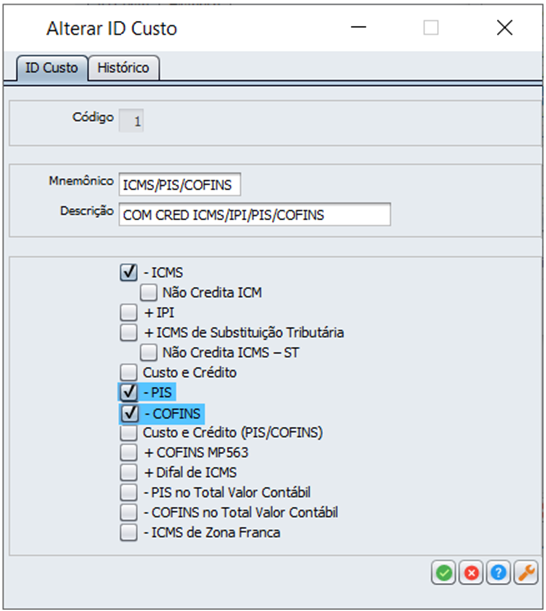This screenshot has width=546, height=611.
Task: Tick Não Credita ICMS – ST checkbox
Action: (148, 352)
